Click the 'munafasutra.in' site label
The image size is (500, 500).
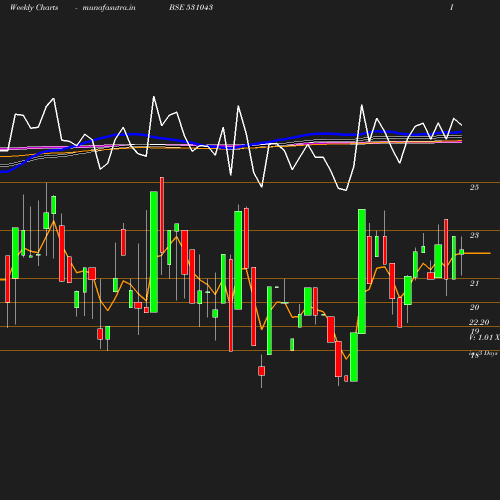click(x=109, y=7)
